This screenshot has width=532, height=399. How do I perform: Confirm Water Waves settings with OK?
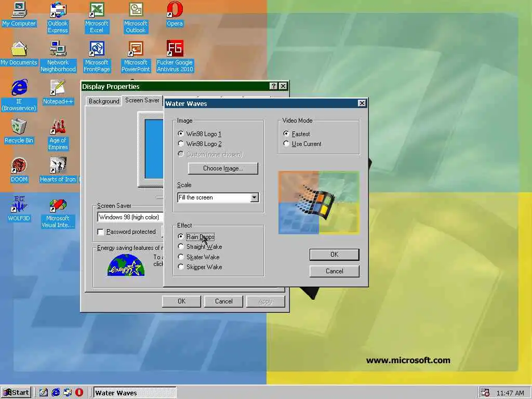[334, 255]
